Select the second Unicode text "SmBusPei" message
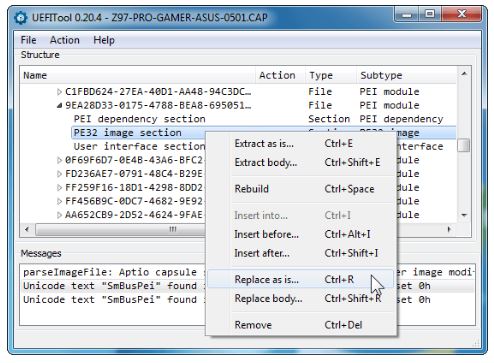Image resolution: width=494 pixels, height=363 pixels. click(247, 300)
